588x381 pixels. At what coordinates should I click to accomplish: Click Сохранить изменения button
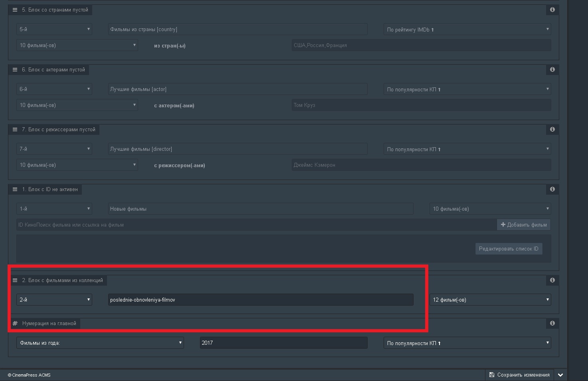click(519, 375)
